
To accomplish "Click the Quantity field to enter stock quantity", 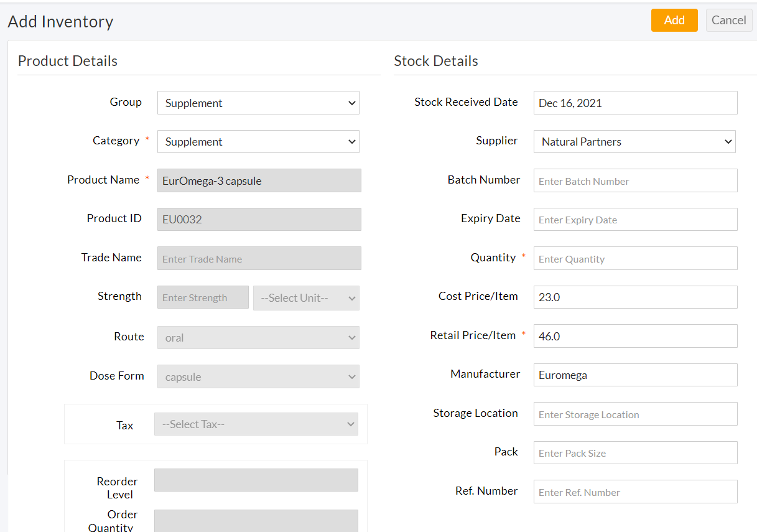I will (x=634, y=258).
